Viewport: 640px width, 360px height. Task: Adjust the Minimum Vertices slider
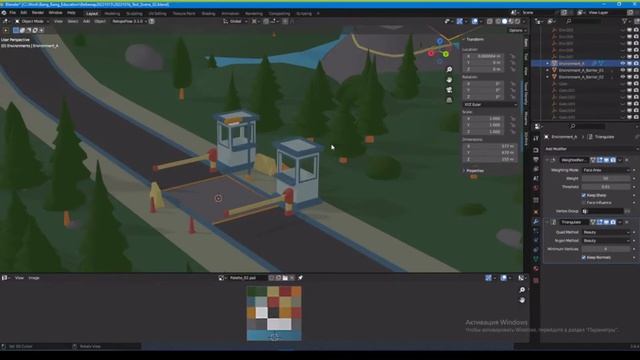(x=606, y=249)
